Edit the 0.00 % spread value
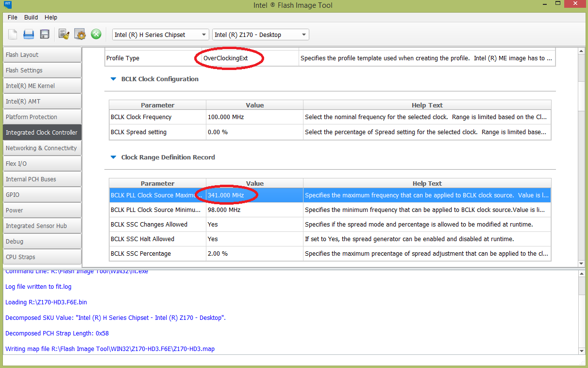Image resolution: width=588 pixels, height=368 pixels. tap(254, 132)
